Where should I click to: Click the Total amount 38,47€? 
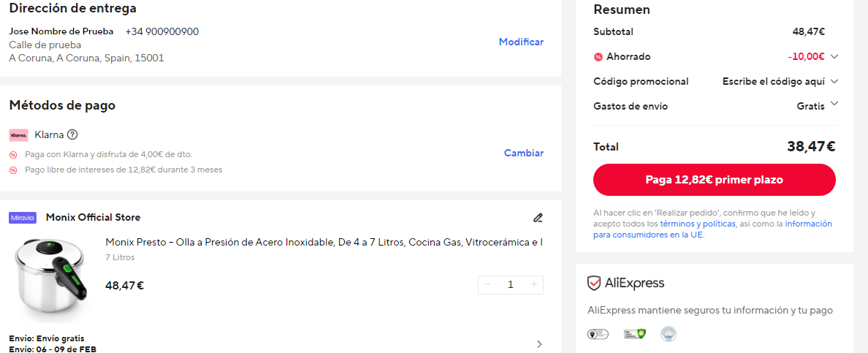(x=811, y=147)
